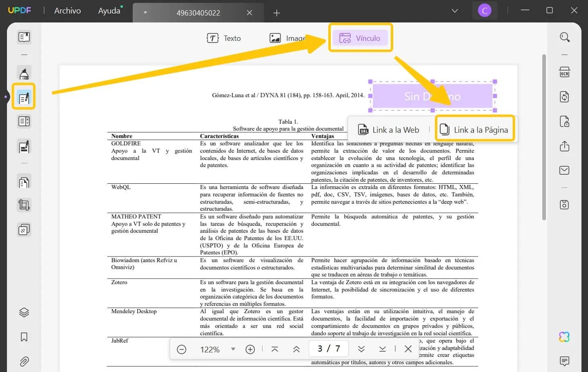Open the Fill and Sign form tool
The height and width of the screenshot is (372, 588).
24,147
